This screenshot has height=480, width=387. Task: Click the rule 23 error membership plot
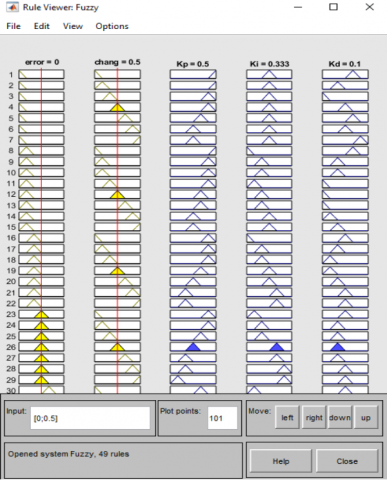tap(41, 314)
